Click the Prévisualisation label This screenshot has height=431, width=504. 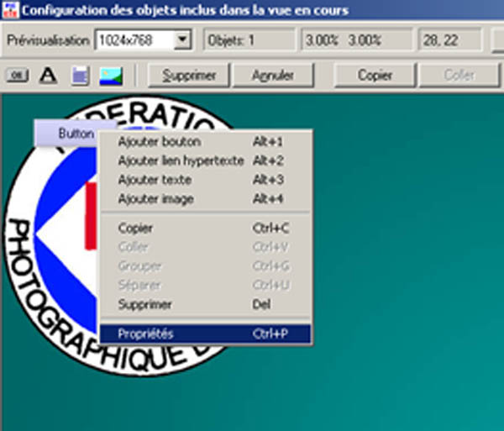pos(48,40)
